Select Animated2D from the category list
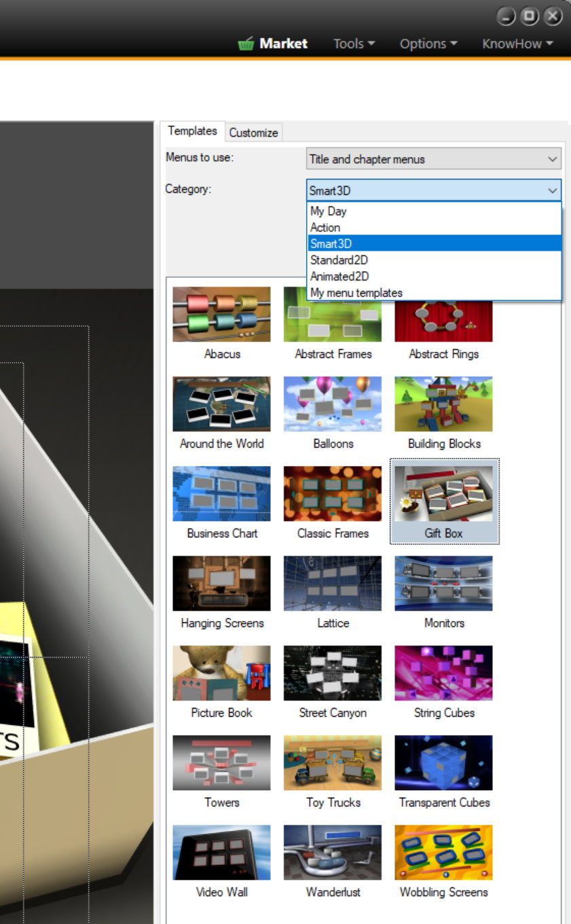This screenshot has height=924, width=571. [339, 277]
